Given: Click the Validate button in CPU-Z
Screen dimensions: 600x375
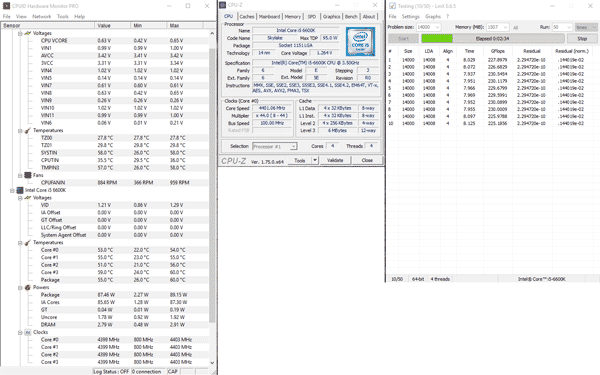Looking at the screenshot, I should click(335, 160).
